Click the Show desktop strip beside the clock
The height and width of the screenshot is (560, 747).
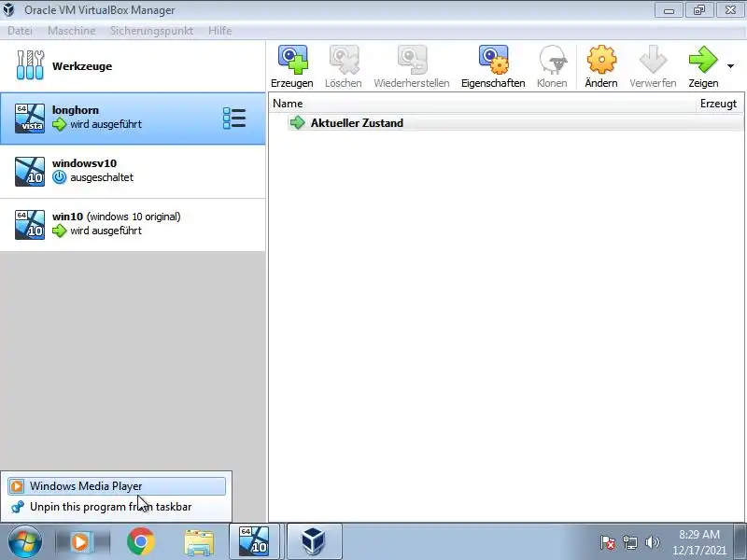pos(740,541)
